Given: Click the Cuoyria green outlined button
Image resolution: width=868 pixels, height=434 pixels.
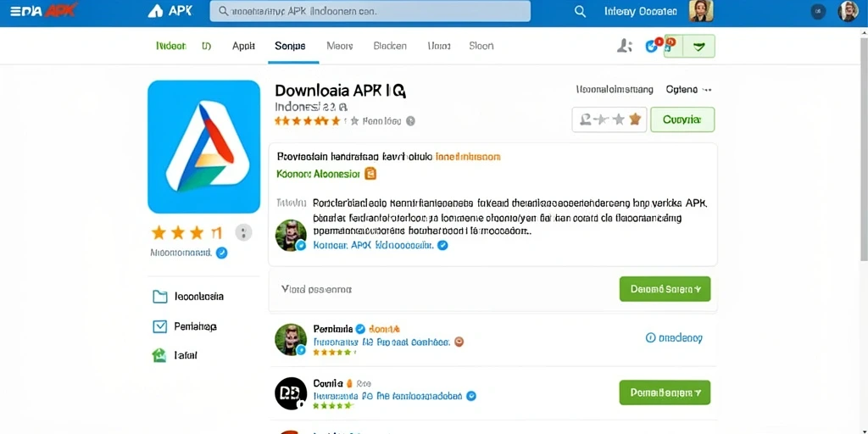Looking at the screenshot, I should point(682,120).
